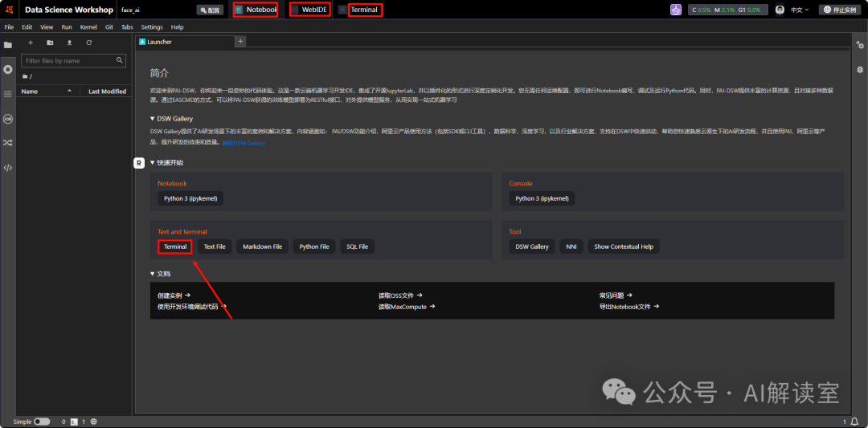Screen dimensions: 868x428
Task: Collapse the 文档 section
Action: (153, 274)
